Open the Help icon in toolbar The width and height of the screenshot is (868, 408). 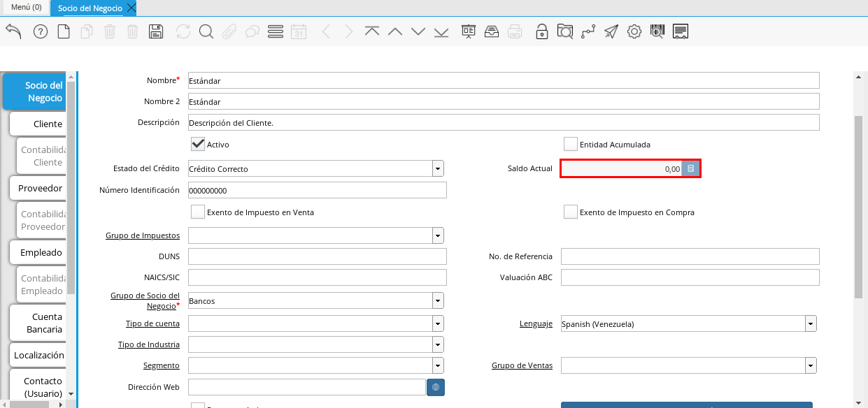tap(41, 31)
